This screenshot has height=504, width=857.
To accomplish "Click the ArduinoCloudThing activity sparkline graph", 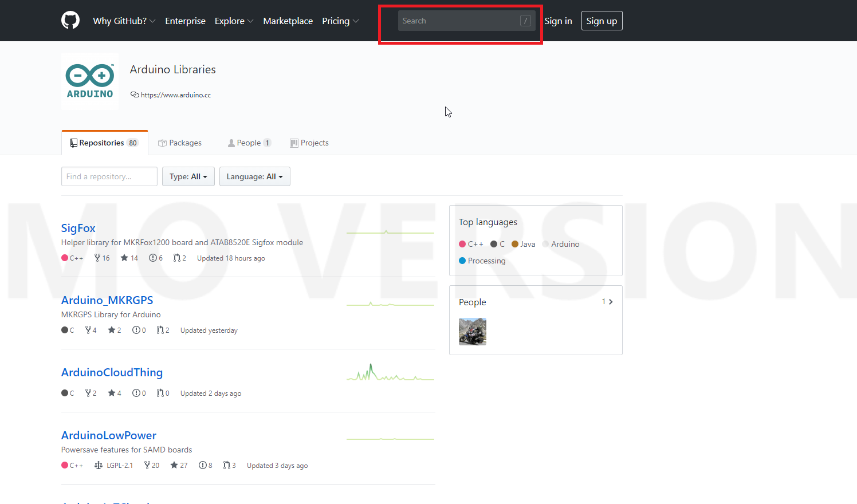I will [391, 372].
